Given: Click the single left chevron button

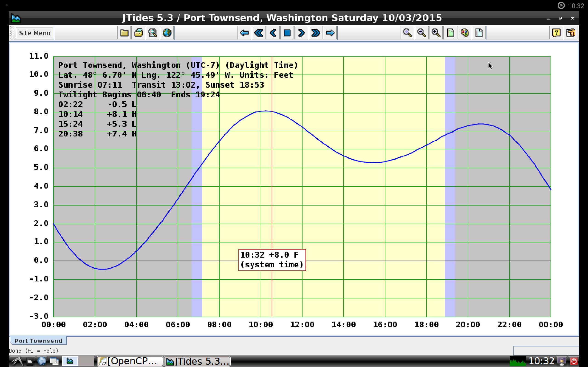Looking at the screenshot, I should pyautogui.click(x=273, y=33).
